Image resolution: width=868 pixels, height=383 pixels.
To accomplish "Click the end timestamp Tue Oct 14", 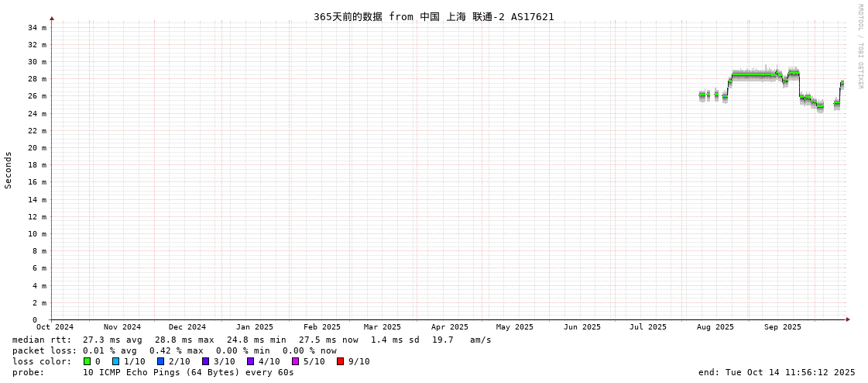I will click(x=777, y=372).
